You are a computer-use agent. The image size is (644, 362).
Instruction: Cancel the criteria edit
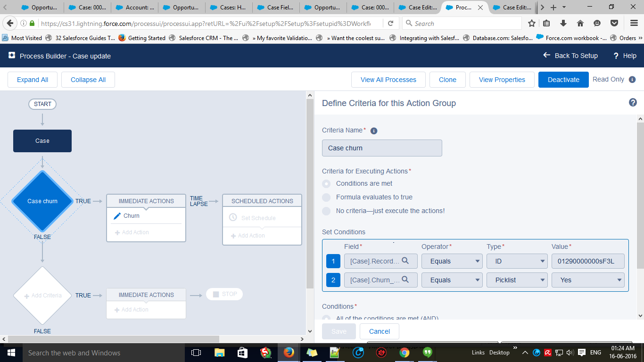(380, 331)
